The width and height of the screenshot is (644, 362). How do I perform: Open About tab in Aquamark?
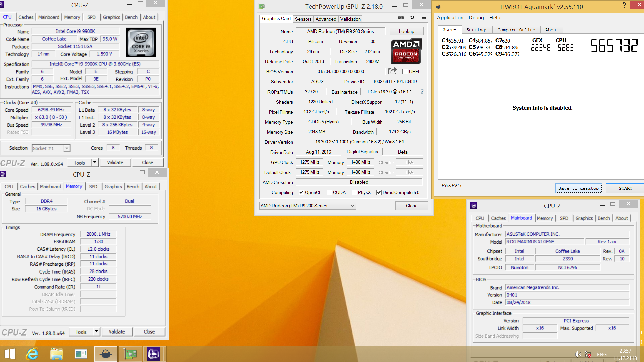pos(552,30)
